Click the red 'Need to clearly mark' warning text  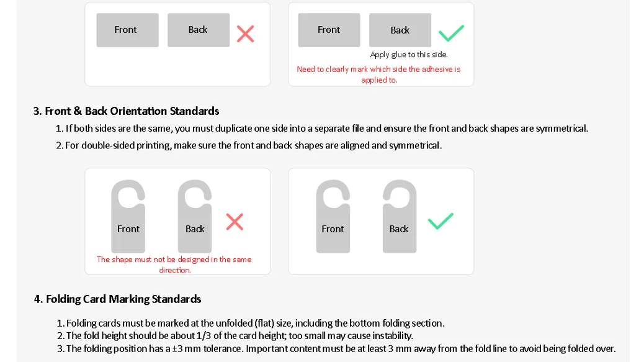[x=378, y=75]
